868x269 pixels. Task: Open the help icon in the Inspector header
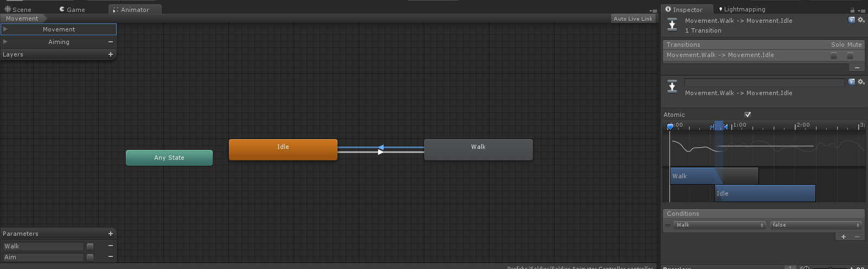pyautogui.click(x=852, y=20)
